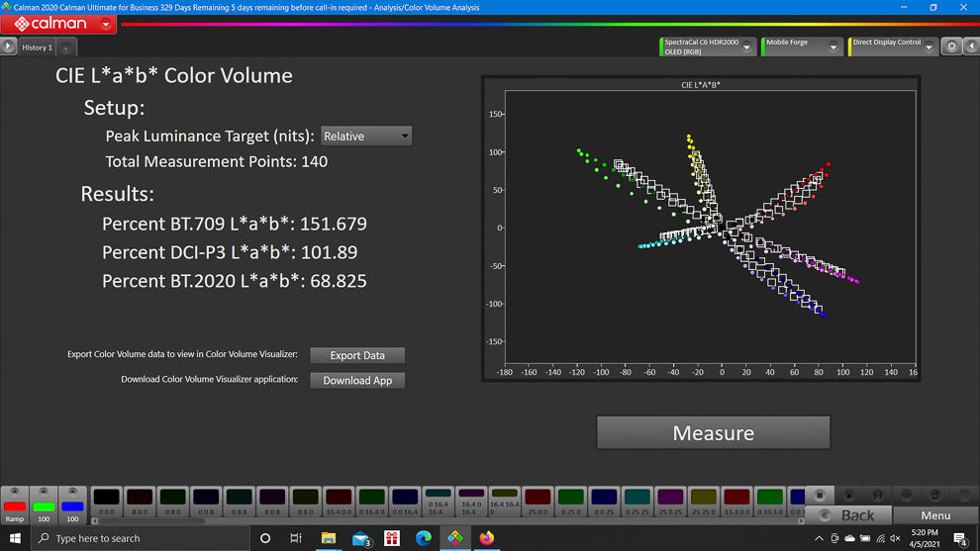This screenshot has width=980, height=551.
Task: Open the settings gear icon
Action: tap(951, 46)
